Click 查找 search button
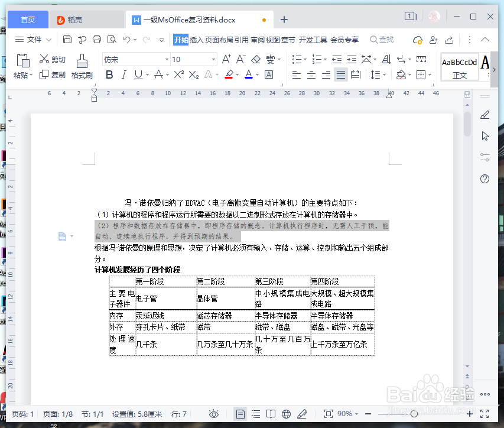 (x=382, y=40)
